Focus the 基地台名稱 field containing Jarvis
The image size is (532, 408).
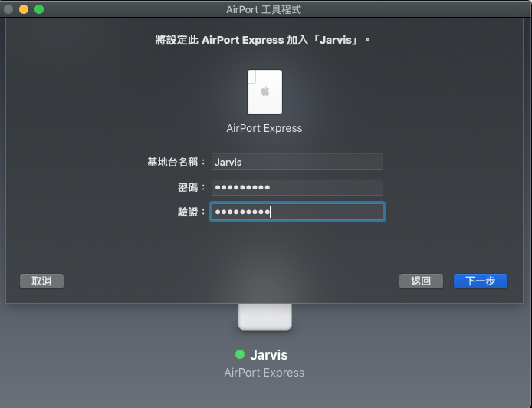[x=297, y=162]
